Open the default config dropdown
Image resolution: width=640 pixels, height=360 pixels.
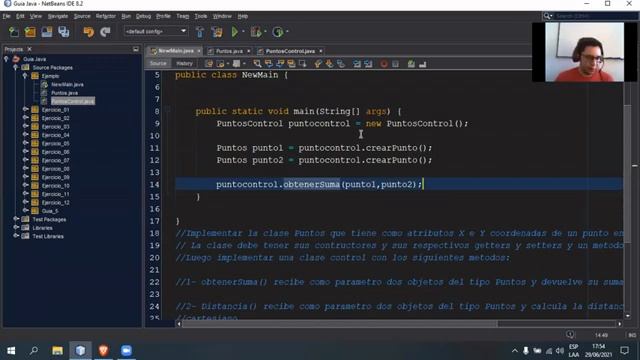(156, 31)
